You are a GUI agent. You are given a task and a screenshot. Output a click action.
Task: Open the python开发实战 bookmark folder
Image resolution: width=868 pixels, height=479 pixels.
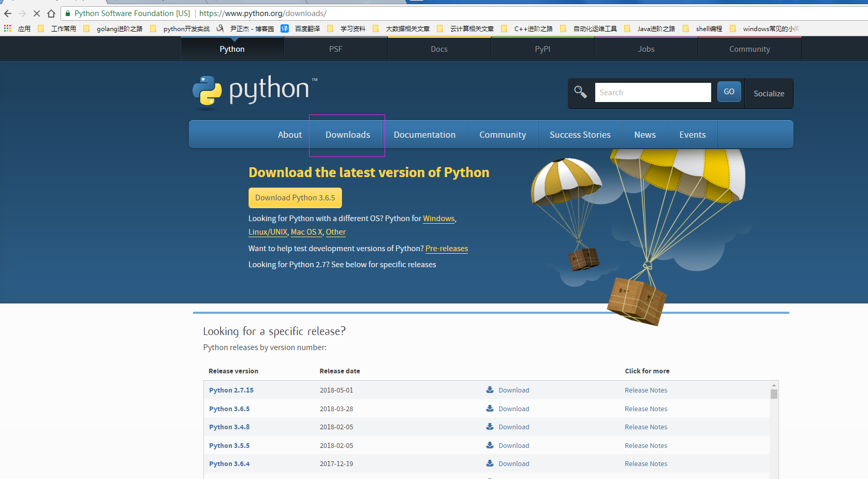click(x=180, y=28)
